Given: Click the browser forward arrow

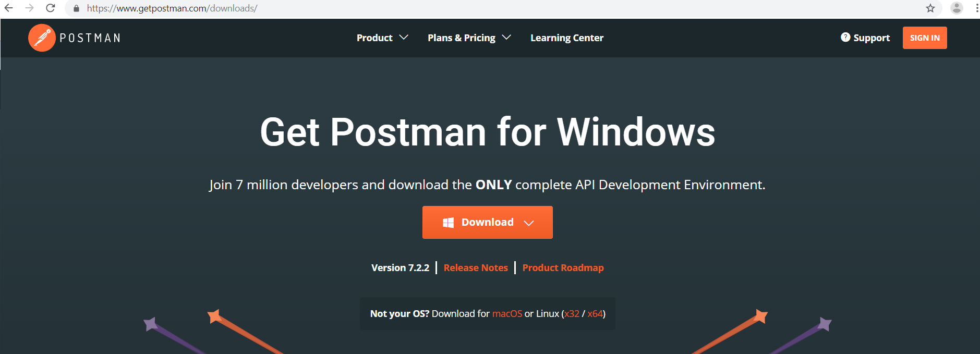Looking at the screenshot, I should click(x=30, y=8).
